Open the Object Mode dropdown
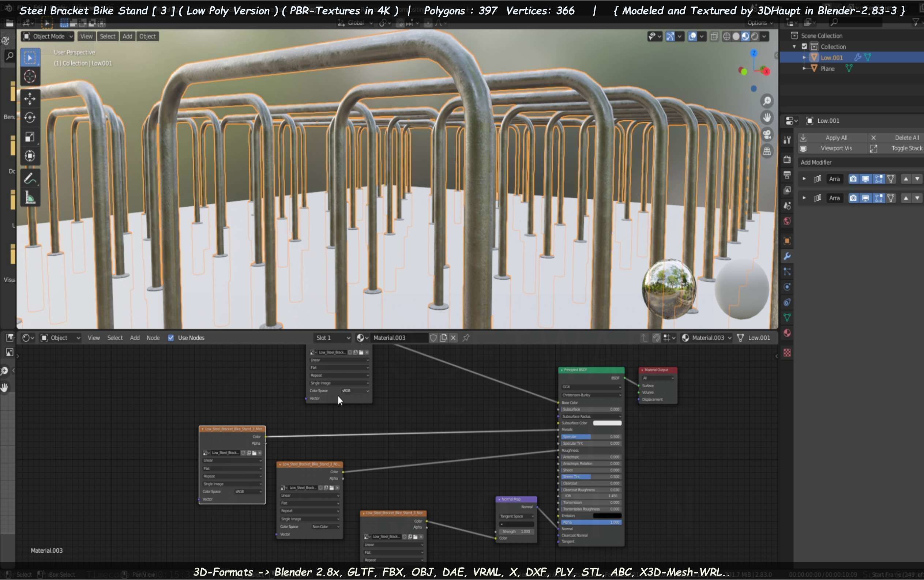Image resolution: width=924 pixels, height=580 pixels. click(48, 36)
